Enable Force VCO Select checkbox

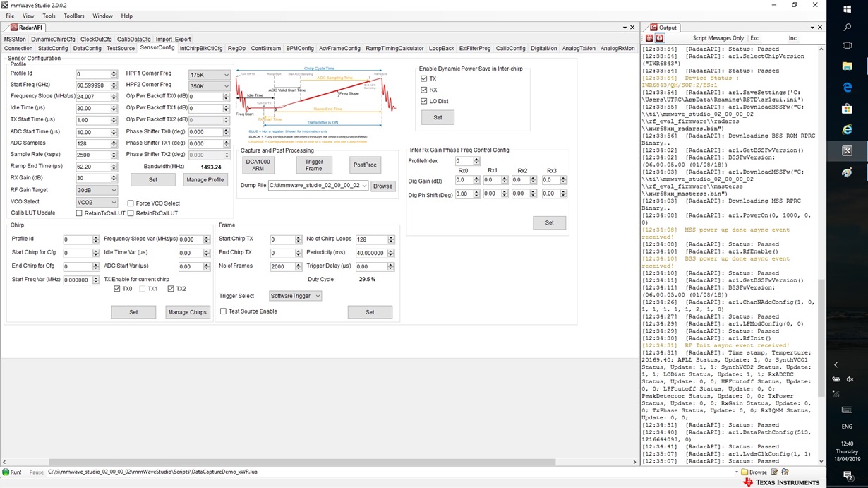tap(131, 203)
